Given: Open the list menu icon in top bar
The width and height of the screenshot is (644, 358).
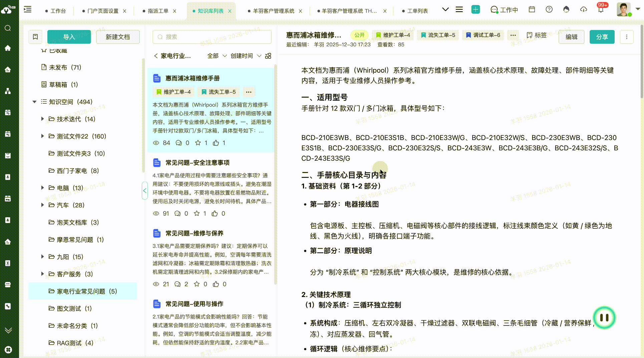Looking at the screenshot, I should click(x=459, y=10).
